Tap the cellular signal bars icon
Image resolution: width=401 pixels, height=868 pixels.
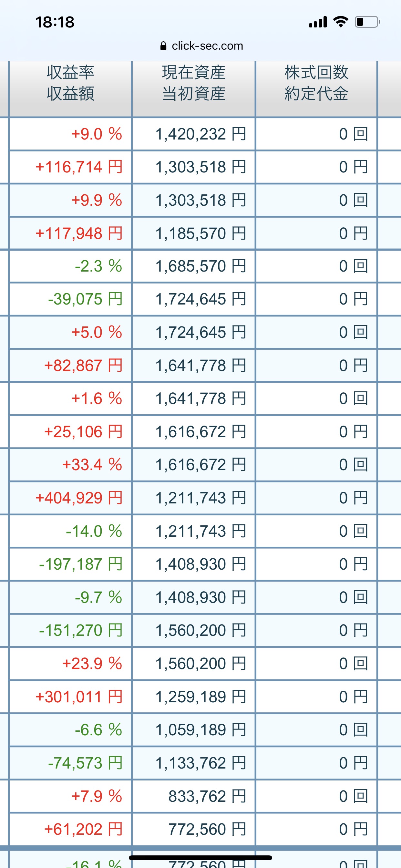pyautogui.click(x=318, y=22)
